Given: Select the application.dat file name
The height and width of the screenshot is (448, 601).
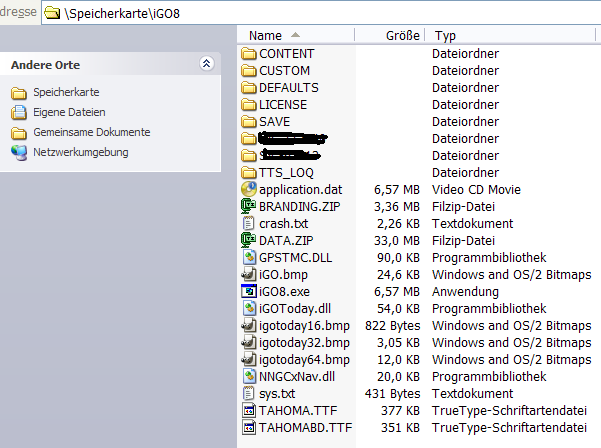Looking at the screenshot, I should click(x=300, y=190).
